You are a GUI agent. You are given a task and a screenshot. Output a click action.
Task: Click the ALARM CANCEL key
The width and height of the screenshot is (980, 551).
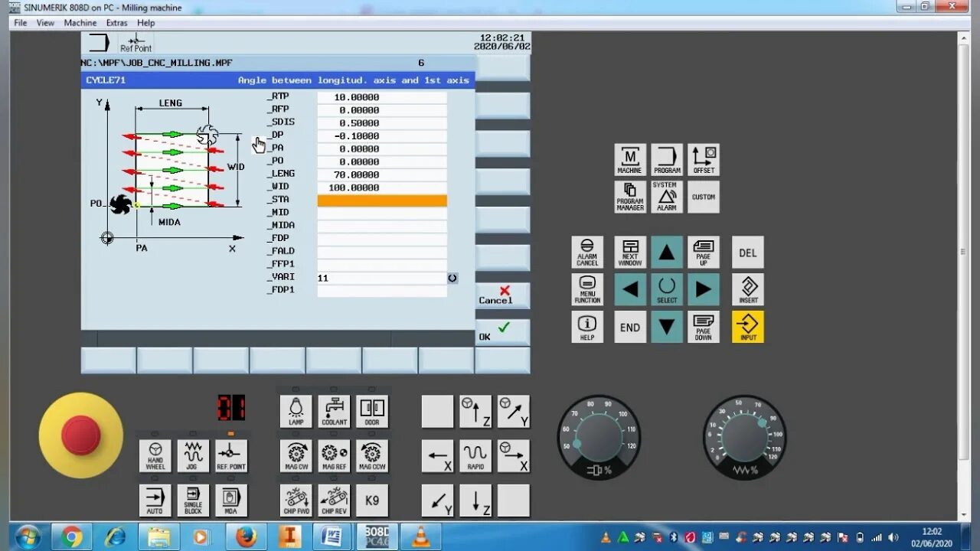(587, 252)
